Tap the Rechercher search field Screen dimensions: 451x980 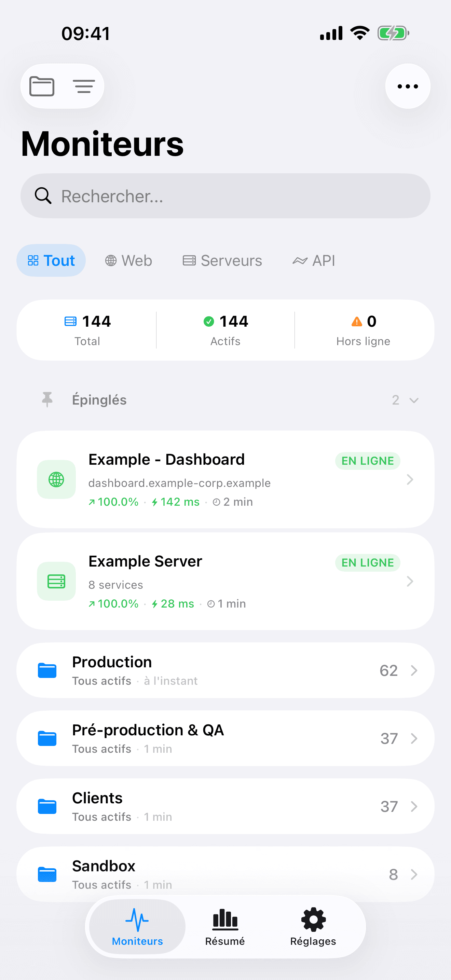(225, 196)
